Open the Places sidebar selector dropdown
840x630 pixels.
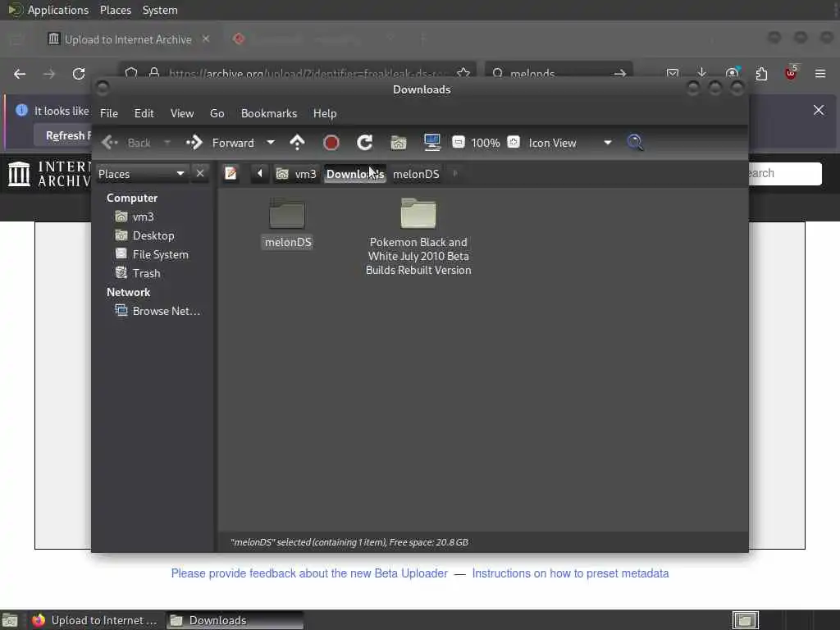pos(141,174)
